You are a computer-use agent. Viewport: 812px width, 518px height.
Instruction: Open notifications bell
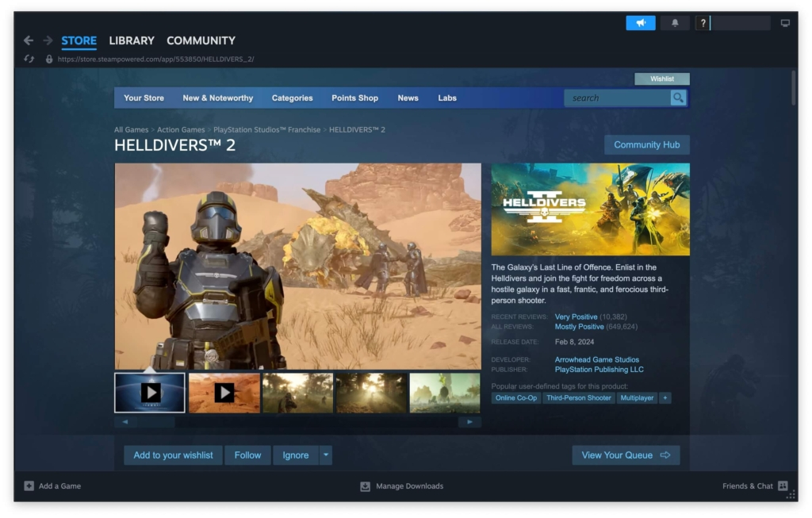(x=675, y=23)
